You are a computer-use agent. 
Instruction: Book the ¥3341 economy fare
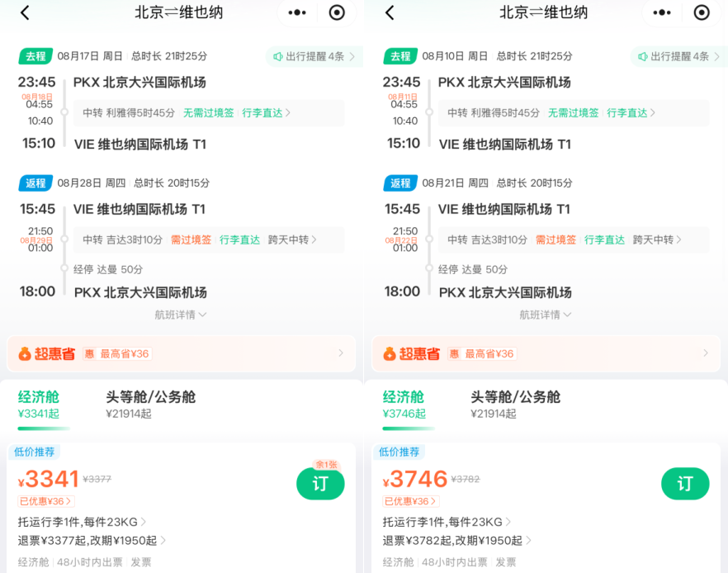[x=320, y=484]
